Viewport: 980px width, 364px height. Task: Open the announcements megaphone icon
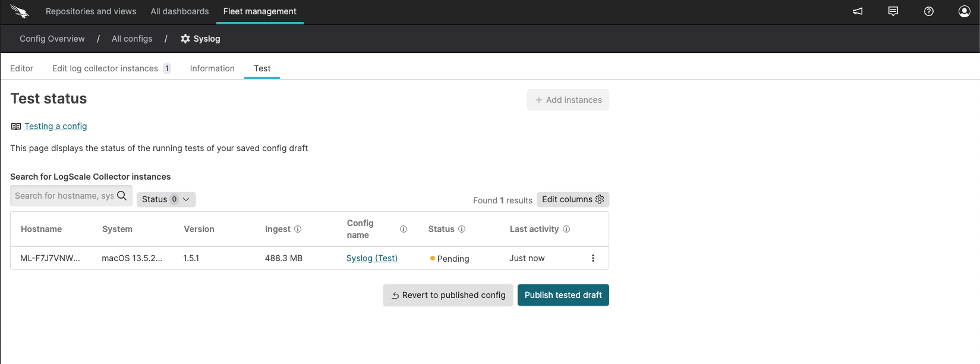click(x=858, y=11)
